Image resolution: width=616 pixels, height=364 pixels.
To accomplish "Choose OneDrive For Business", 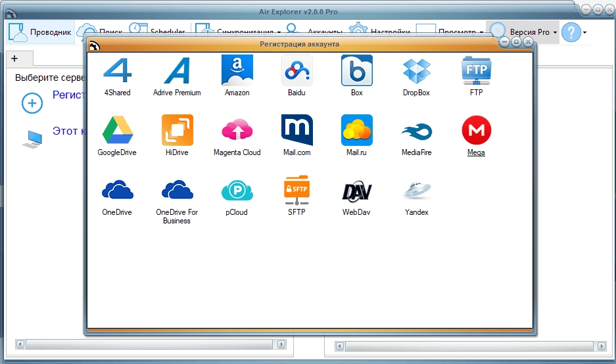I will 178,190.
